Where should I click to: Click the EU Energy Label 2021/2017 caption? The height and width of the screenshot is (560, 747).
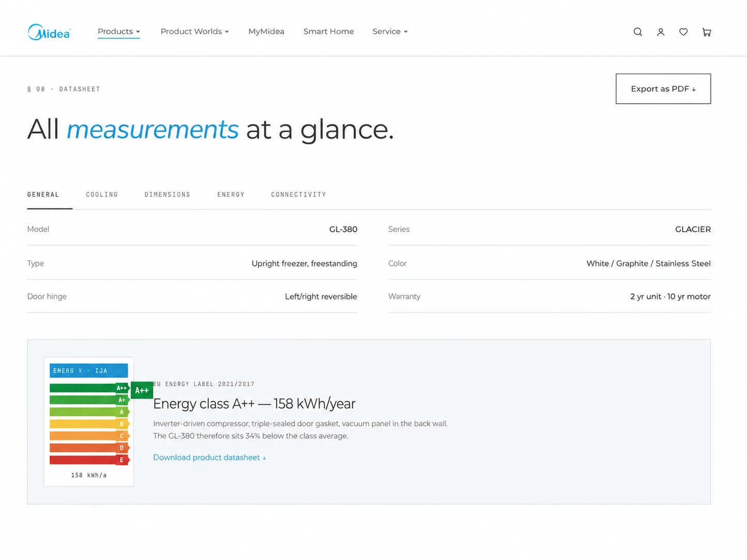pyautogui.click(x=204, y=384)
